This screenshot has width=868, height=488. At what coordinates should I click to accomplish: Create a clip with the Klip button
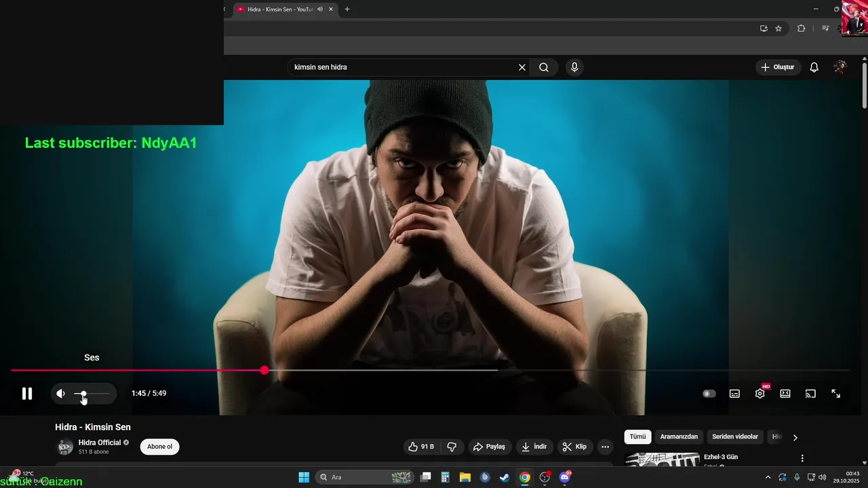click(x=574, y=447)
